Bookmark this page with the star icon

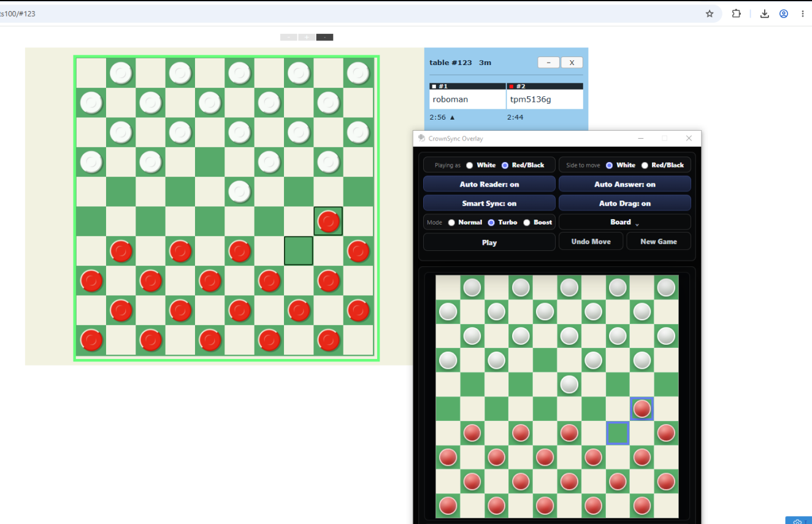tap(710, 13)
